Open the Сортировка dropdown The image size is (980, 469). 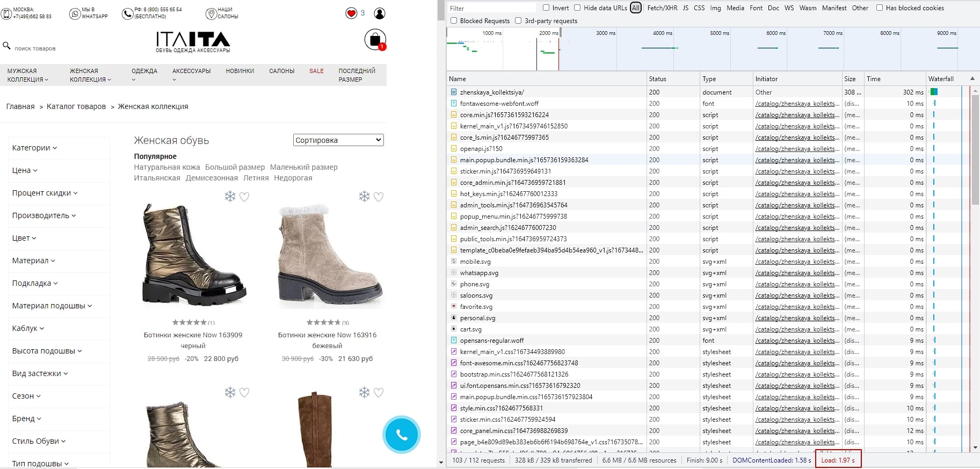(x=338, y=140)
